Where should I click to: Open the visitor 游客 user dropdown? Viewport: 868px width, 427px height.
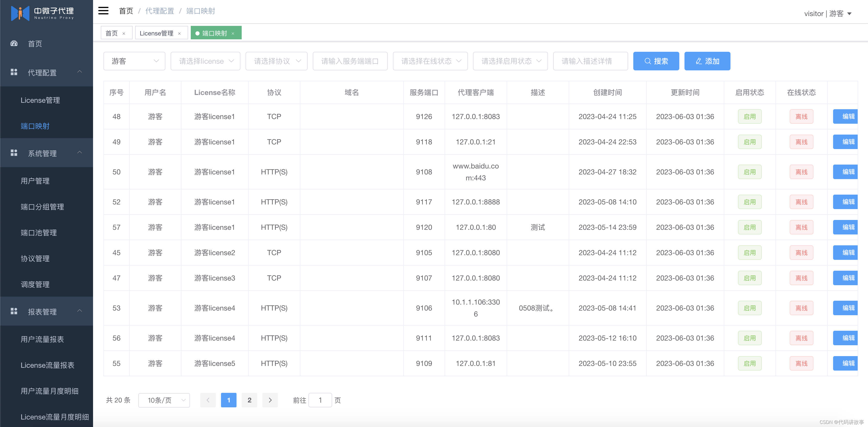tap(828, 13)
